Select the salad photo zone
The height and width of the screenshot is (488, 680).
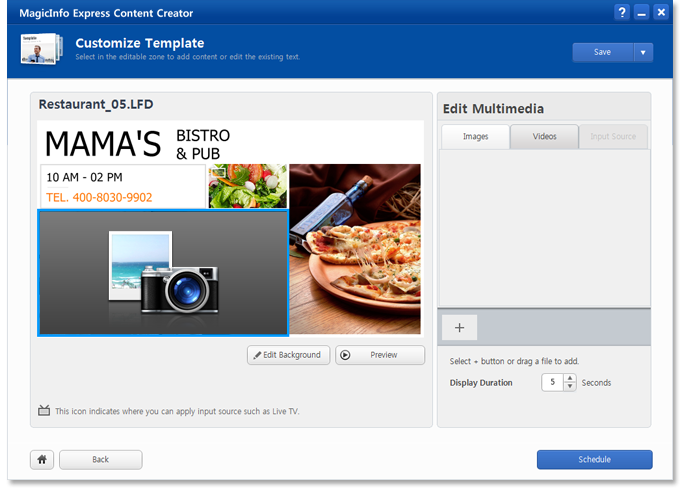point(248,186)
